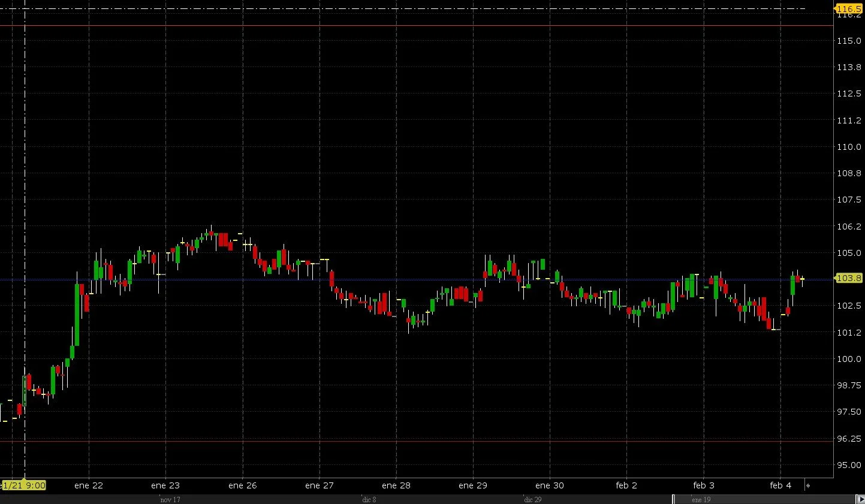Click the 96.25 price axis value
Viewport: 865px width, 504px height.
849,439
